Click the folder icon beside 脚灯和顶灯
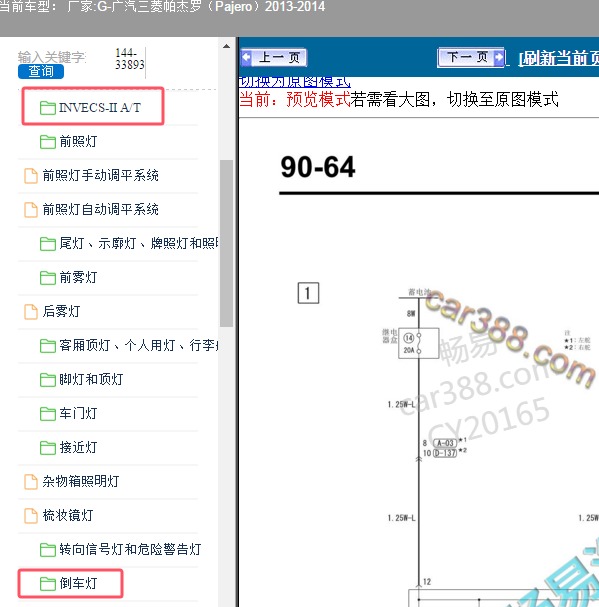This screenshot has height=607, width=599. pos(48,380)
